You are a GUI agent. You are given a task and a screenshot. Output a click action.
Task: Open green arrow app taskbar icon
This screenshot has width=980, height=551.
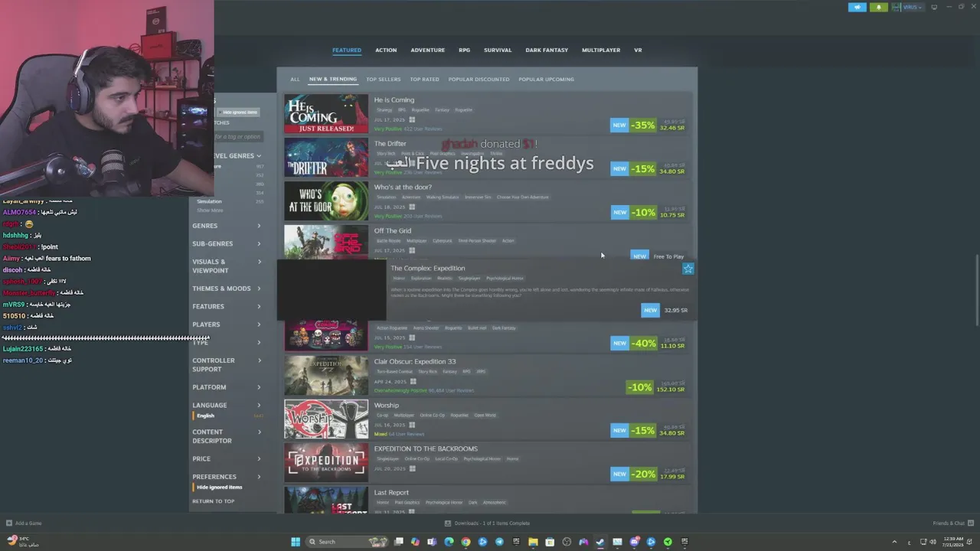668,542
